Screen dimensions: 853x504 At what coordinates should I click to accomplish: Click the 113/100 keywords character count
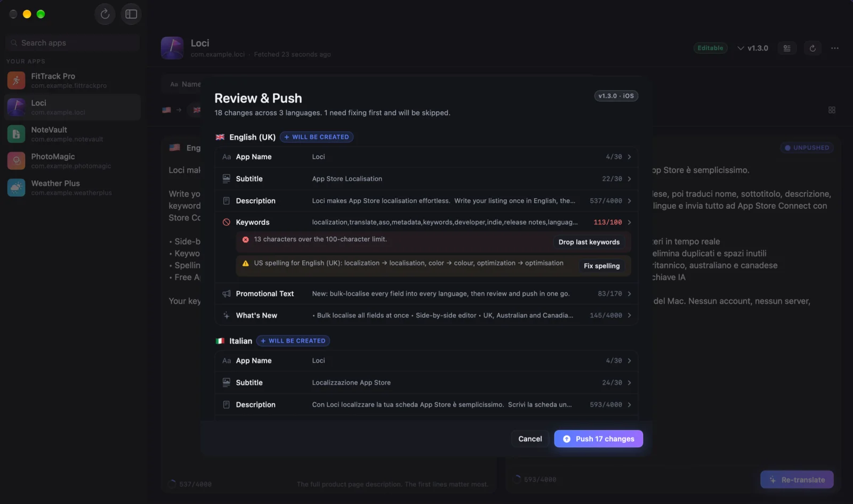pyautogui.click(x=608, y=222)
